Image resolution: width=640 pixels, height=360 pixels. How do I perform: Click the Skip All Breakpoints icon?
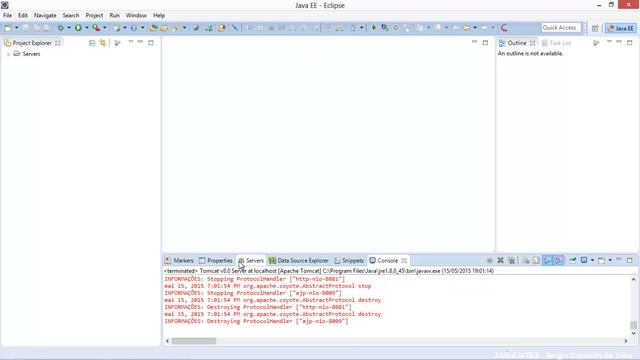point(236,28)
